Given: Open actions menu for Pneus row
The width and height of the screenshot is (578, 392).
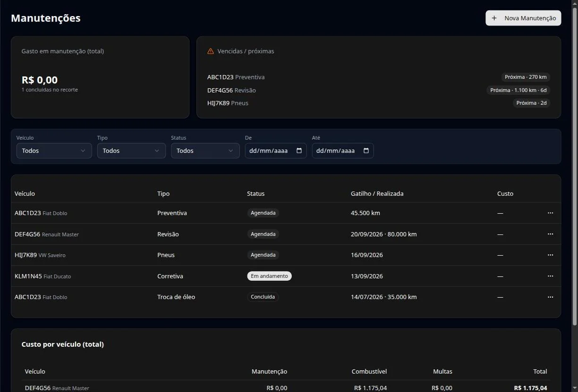Looking at the screenshot, I should (550, 255).
